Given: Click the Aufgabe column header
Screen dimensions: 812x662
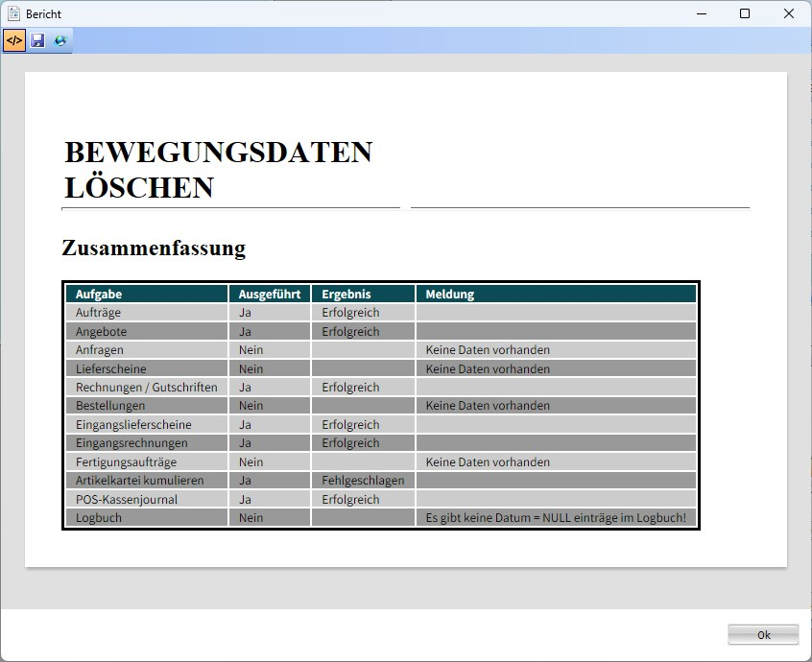Looking at the screenshot, I should (99, 295).
